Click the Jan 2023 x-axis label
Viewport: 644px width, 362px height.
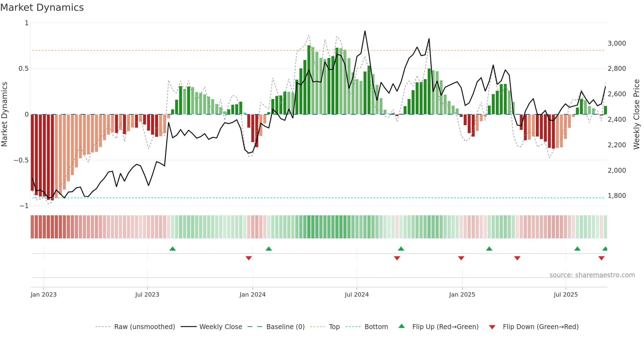click(43, 294)
